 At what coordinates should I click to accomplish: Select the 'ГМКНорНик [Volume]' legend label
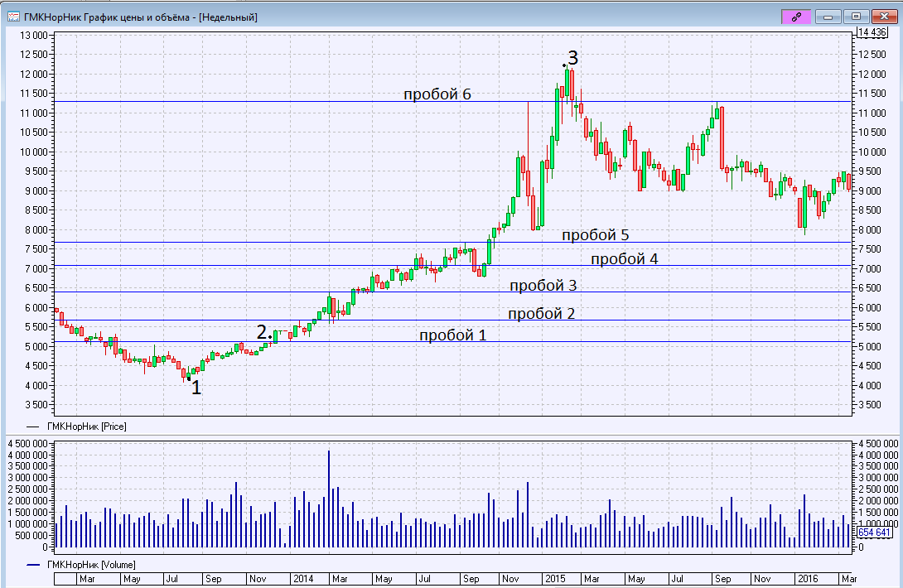[92, 564]
